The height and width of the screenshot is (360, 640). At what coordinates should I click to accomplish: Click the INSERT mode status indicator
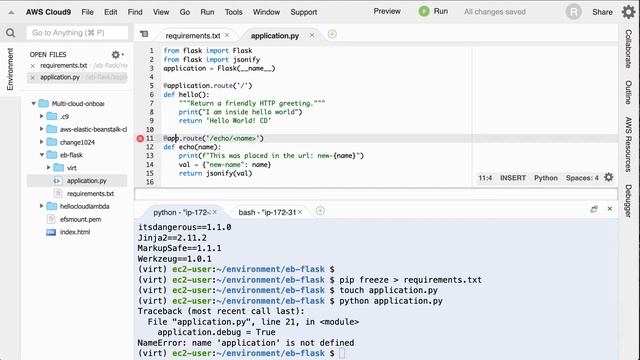point(513,178)
